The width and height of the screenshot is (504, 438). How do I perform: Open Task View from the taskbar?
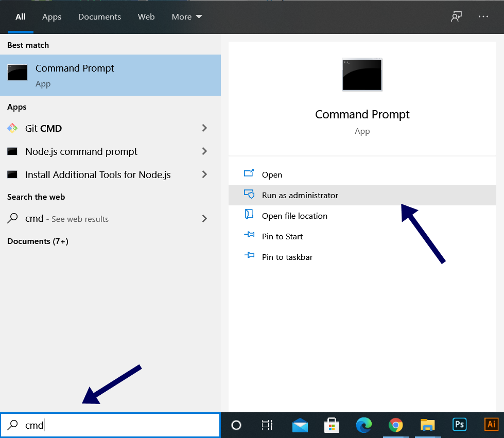pyautogui.click(x=267, y=425)
